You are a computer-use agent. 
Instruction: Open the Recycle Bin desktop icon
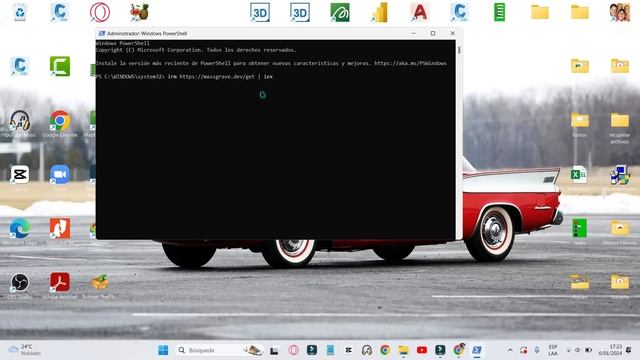click(20, 12)
